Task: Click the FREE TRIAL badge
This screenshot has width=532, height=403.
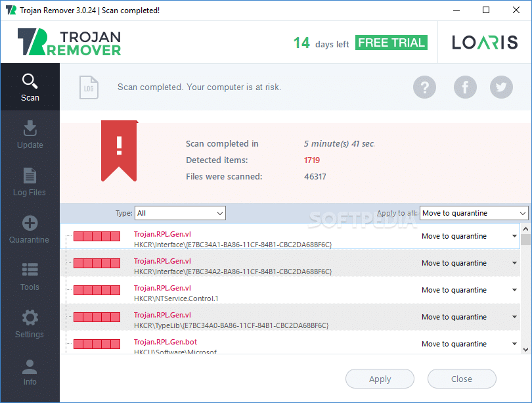Action: click(391, 43)
